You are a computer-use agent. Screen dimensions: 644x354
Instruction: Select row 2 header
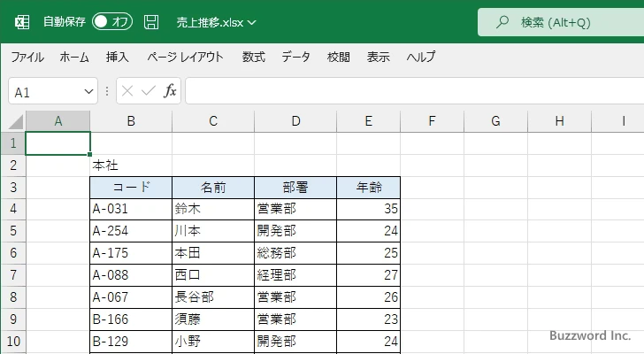click(x=13, y=165)
